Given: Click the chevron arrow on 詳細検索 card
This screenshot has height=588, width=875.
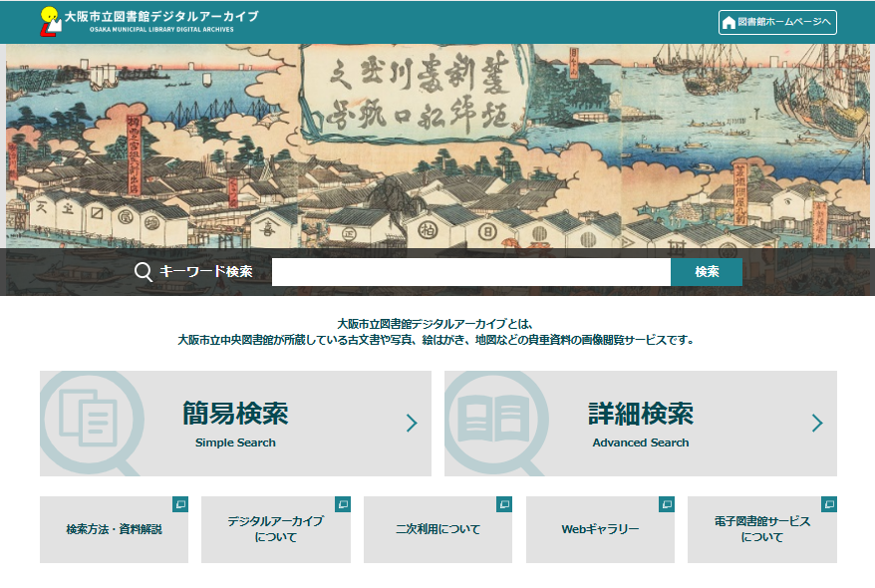Looking at the screenshot, I should pos(817,423).
